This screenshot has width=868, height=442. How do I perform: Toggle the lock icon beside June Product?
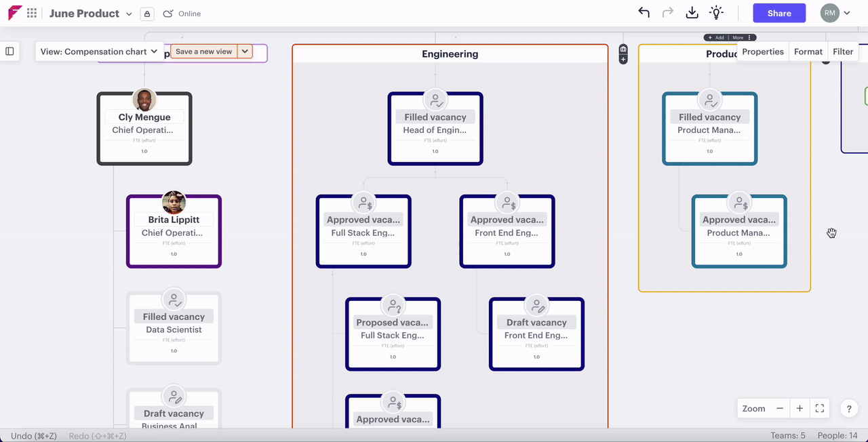tap(147, 14)
